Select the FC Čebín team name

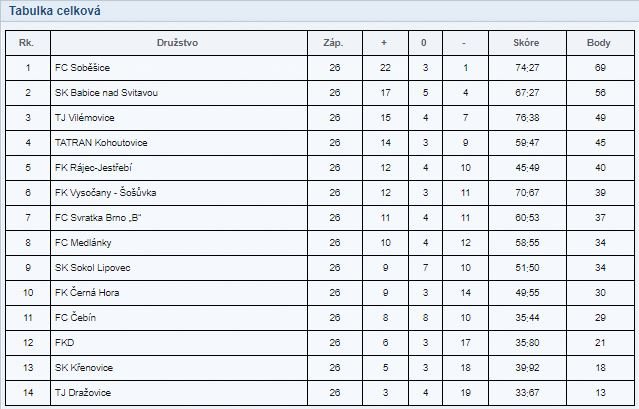click(x=75, y=318)
